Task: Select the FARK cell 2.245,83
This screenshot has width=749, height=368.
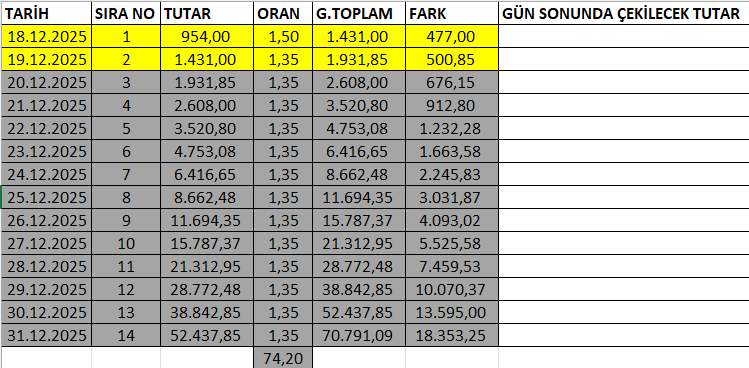Action: [452, 174]
